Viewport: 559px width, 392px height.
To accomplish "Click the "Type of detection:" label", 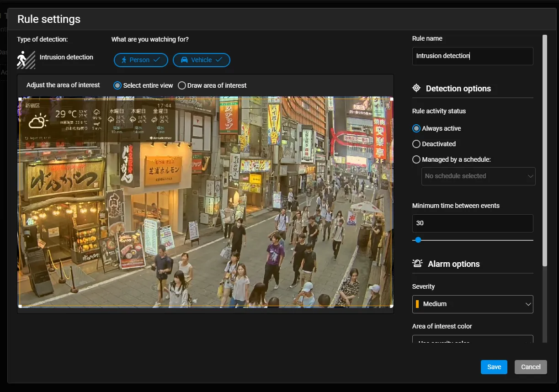I will pyautogui.click(x=43, y=39).
